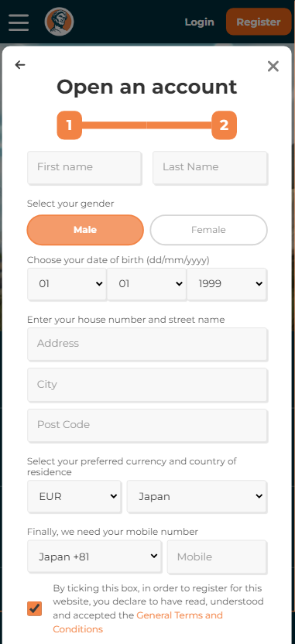This screenshot has width=295, height=644.
Task: Click the Login link in header
Action: (x=199, y=22)
